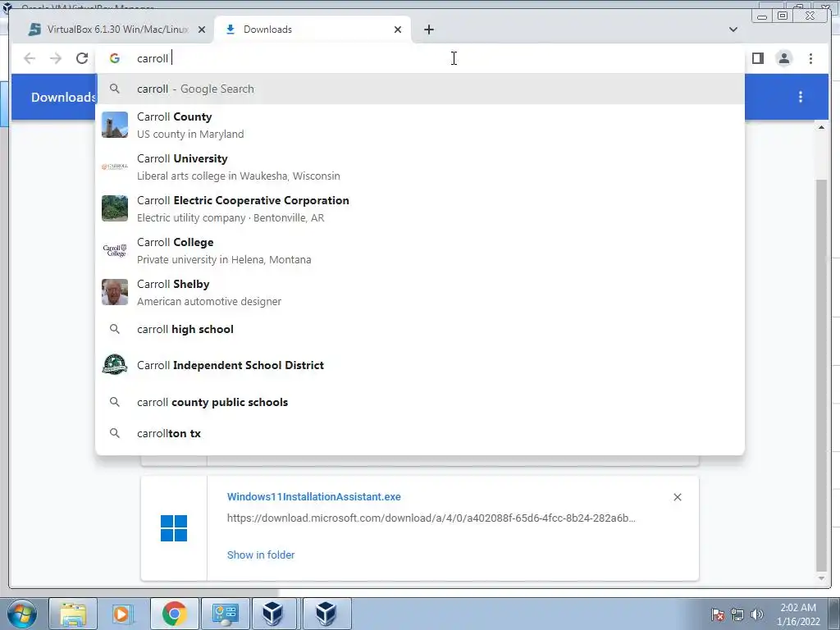Viewport: 840px width, 630px height.
Task: Choose 'carrollton tx' suggestion
Action: click(420, 433)
